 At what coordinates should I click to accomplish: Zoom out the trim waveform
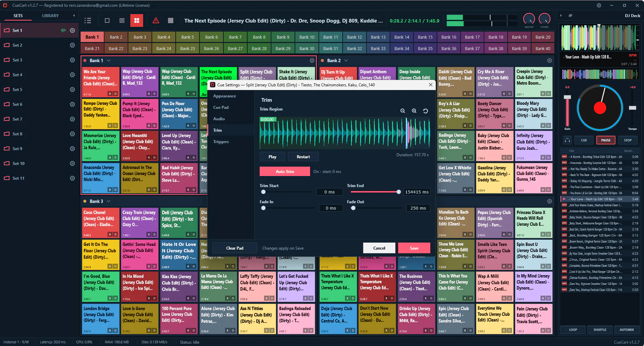(403, 111)
